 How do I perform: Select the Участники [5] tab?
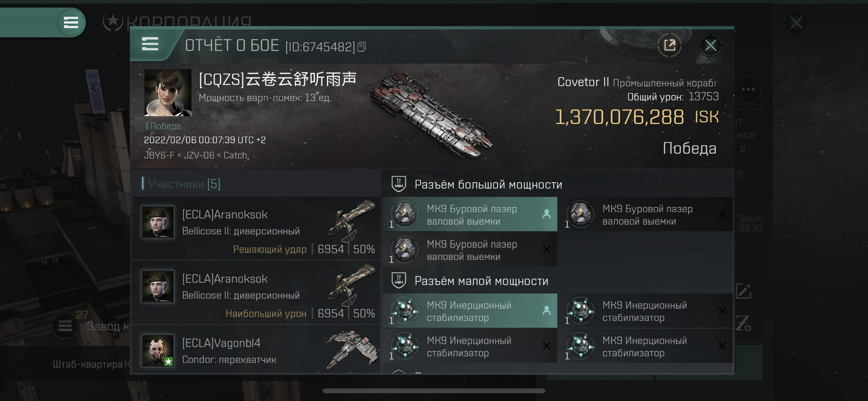click(x=184, y=184)
